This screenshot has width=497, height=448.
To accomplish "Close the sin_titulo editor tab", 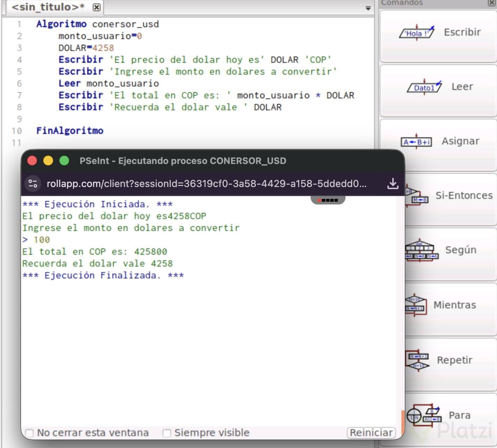I will (97, 7).
